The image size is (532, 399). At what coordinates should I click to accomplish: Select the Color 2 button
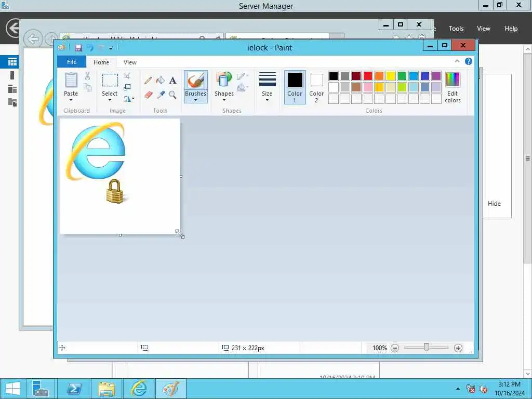click(x=316, y=87)
